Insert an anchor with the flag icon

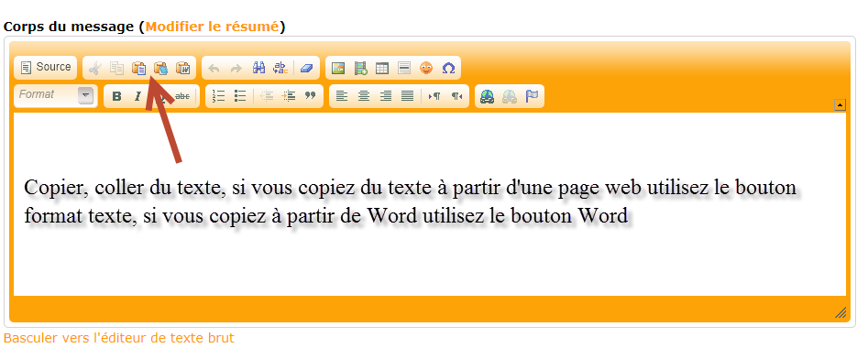(532, 96)
